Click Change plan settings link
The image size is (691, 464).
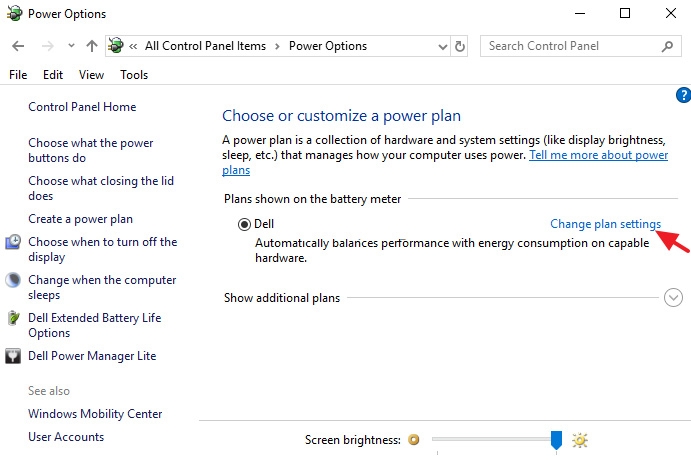(x=605, y=225)
